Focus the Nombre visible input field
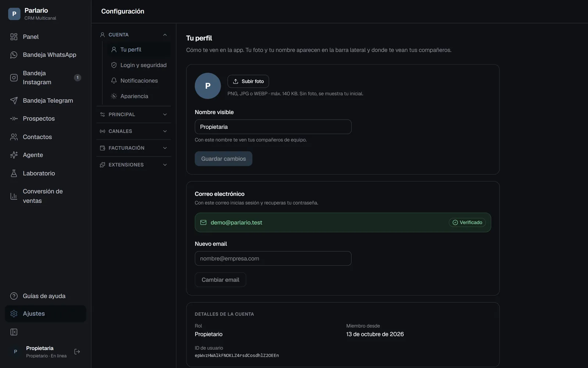This screenshot has width=588, height=368. coord(273,127)
